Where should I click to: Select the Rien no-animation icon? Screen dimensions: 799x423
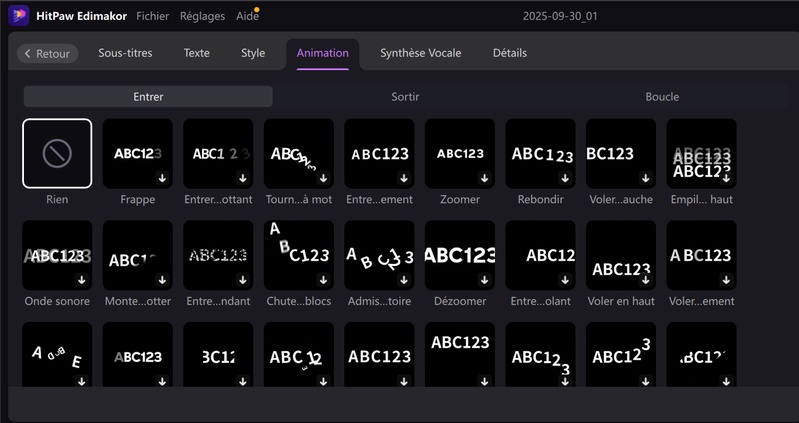[57, 153]
